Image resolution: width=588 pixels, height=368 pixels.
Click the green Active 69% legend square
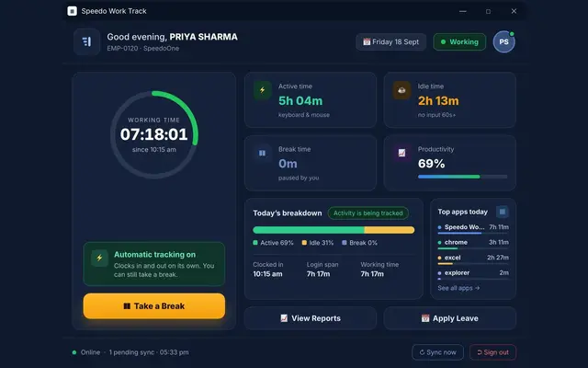tap(255, 243)
